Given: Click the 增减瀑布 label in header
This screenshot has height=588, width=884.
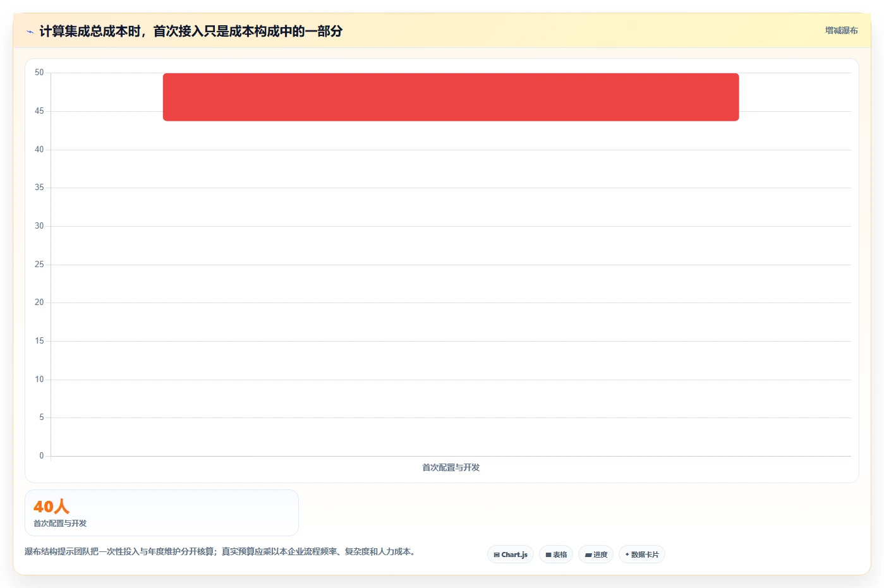Looking at the screenshot, I should (x=841, y=30).
